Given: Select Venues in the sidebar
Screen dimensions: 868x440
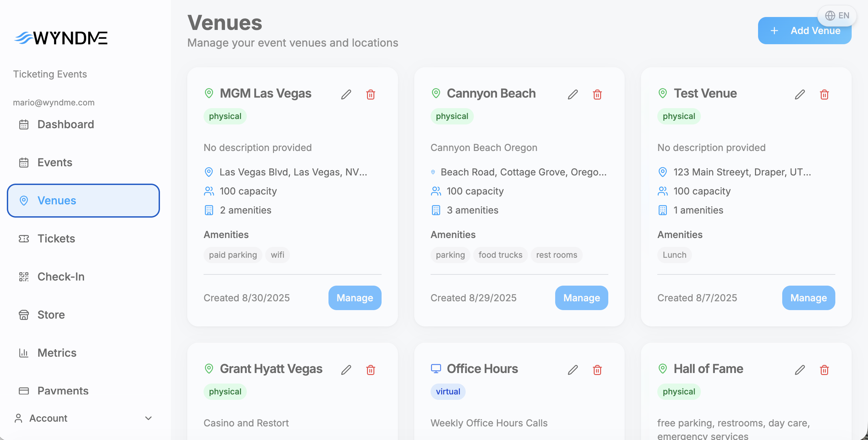Looking at the screenshot, I should coord(83,201).
